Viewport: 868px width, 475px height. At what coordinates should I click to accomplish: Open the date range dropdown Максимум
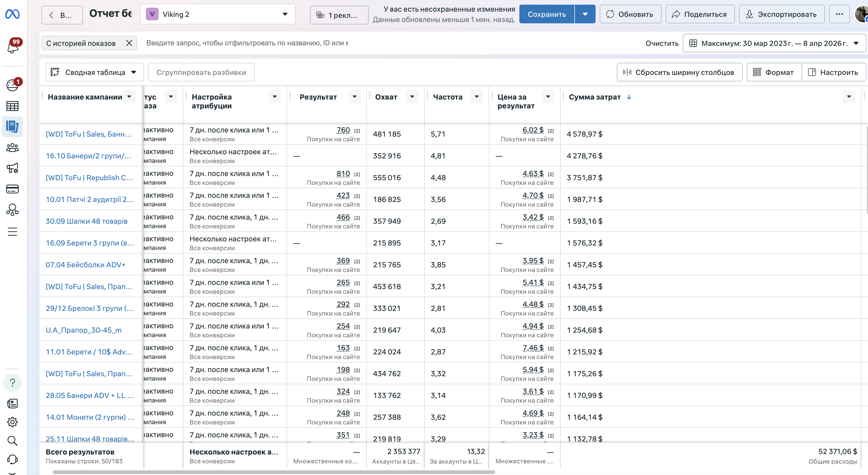(x=774, y=43)
